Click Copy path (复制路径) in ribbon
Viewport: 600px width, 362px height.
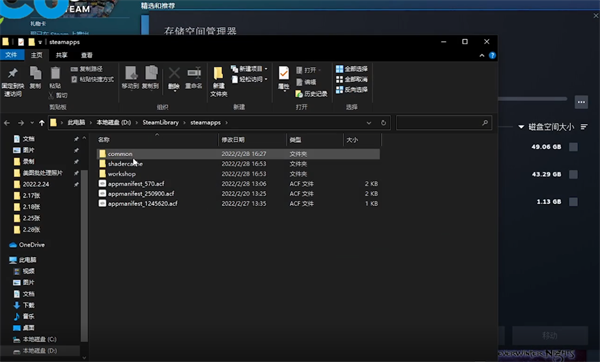tap(87, 69)
